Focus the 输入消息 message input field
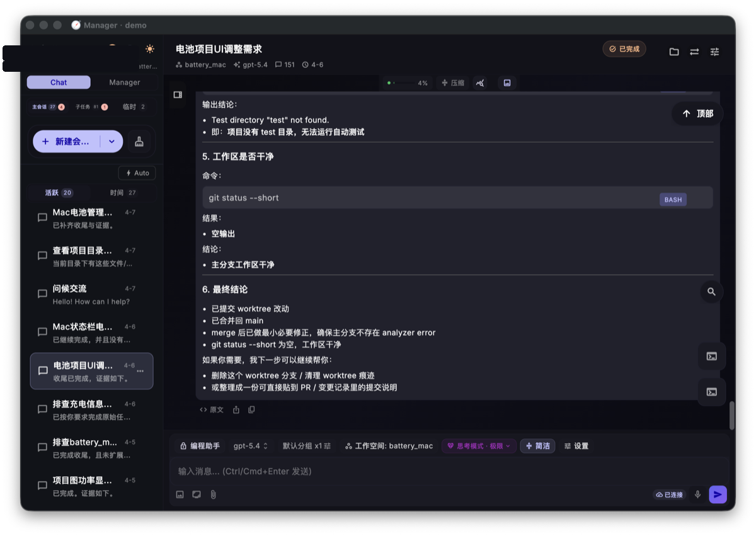 pos(449,471)
